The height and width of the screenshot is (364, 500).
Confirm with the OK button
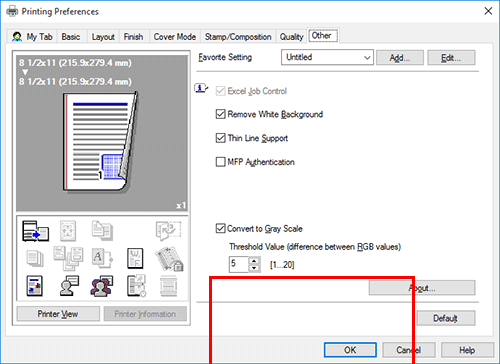coord(350,350)
